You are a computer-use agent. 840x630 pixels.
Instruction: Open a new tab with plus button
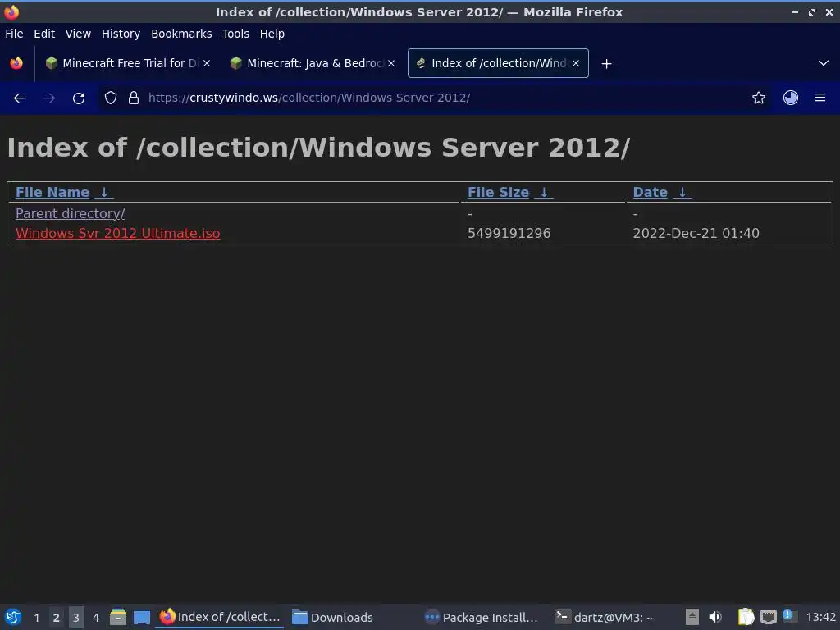tap(606, 64)
